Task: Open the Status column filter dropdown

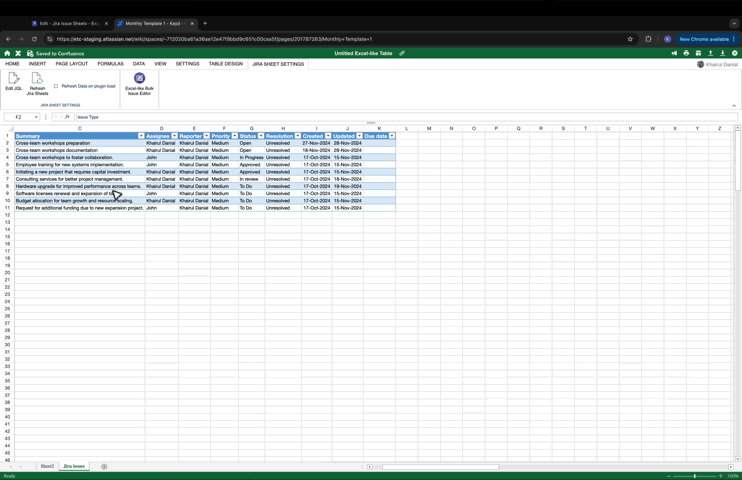Action: pyautogui.click(x=261, y=136)
